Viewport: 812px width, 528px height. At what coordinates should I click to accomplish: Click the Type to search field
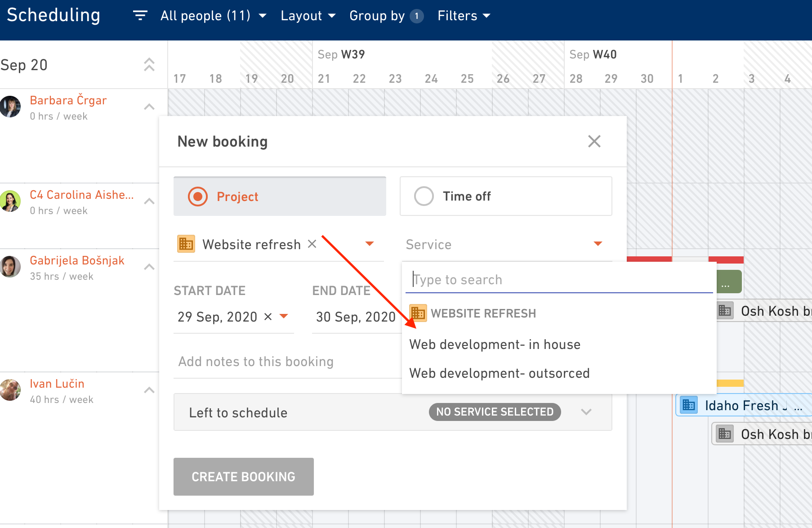pyautogui.click(x=559, y=280)
